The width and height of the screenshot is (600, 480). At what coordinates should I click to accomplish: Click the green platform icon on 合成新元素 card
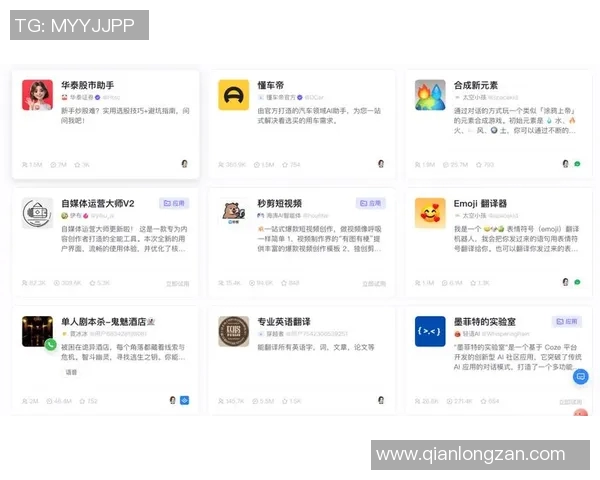pos(577,164)
